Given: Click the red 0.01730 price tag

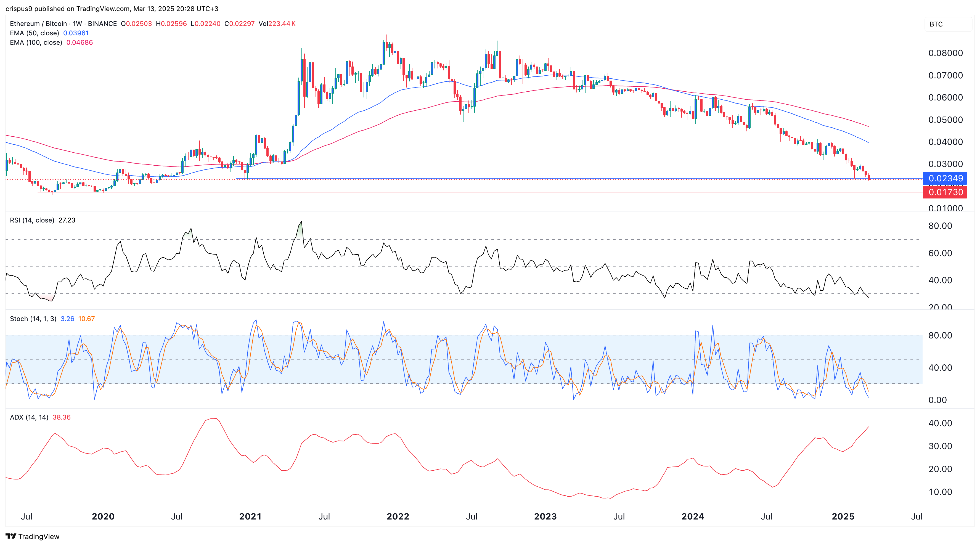Looking at the screenshot, I should 945,192.
